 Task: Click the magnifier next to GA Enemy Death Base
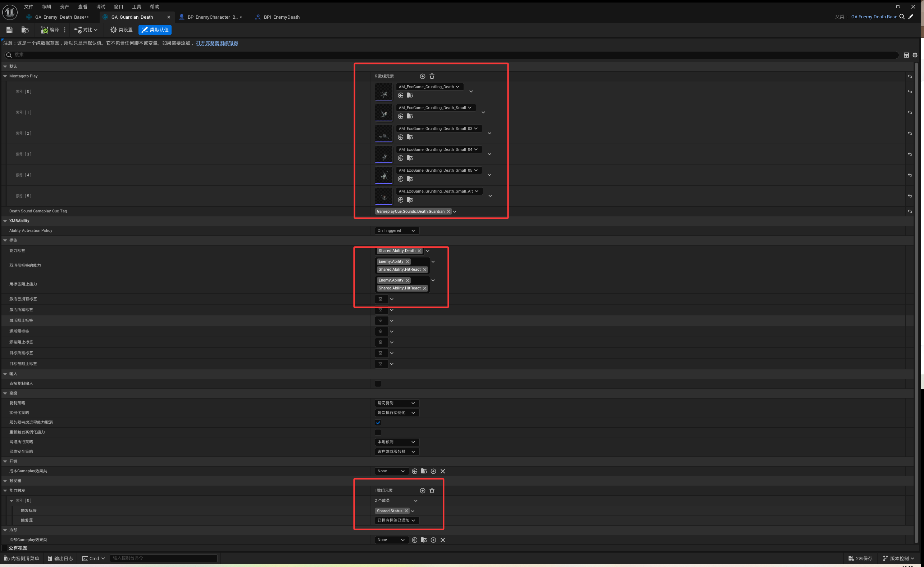902,17
